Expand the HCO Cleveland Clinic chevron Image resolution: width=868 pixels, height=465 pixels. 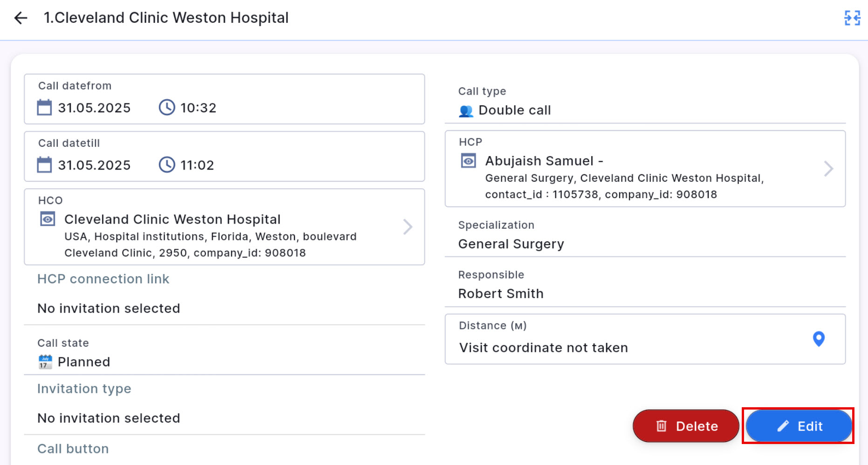pyautogui.click(x=408, y=227)
